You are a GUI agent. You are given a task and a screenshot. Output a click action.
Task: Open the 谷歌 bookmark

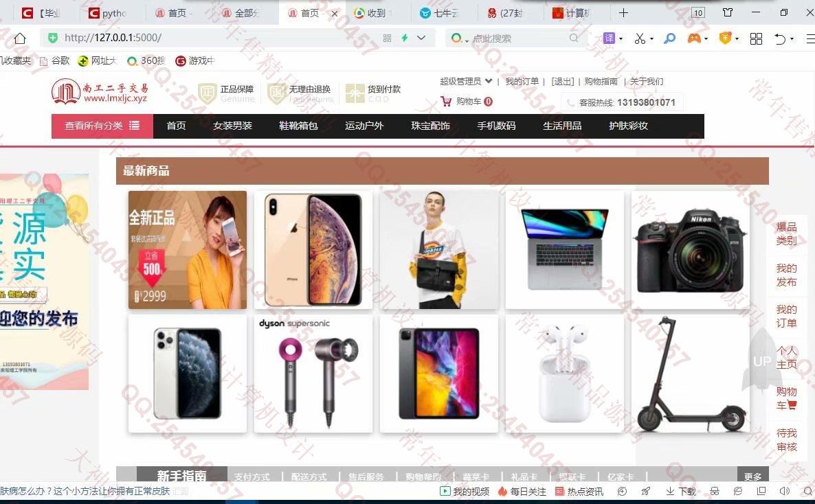click(x=55, y=61)
